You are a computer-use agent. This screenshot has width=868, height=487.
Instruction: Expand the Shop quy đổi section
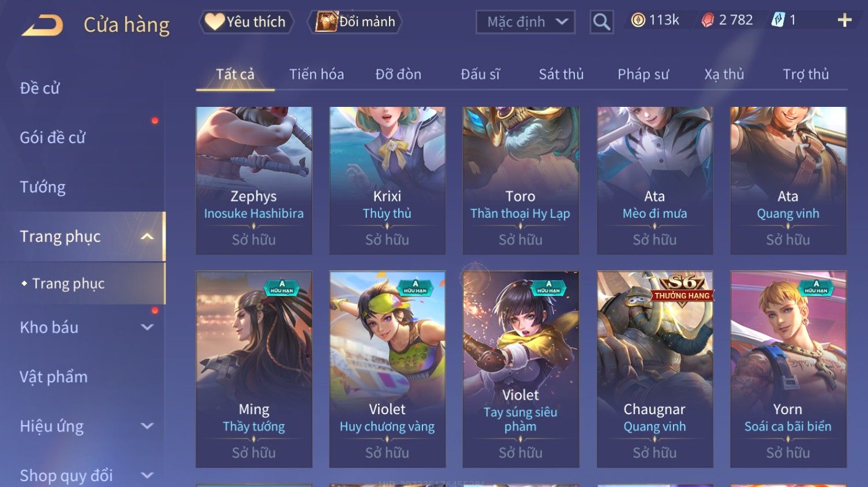[x=147, y=475]
